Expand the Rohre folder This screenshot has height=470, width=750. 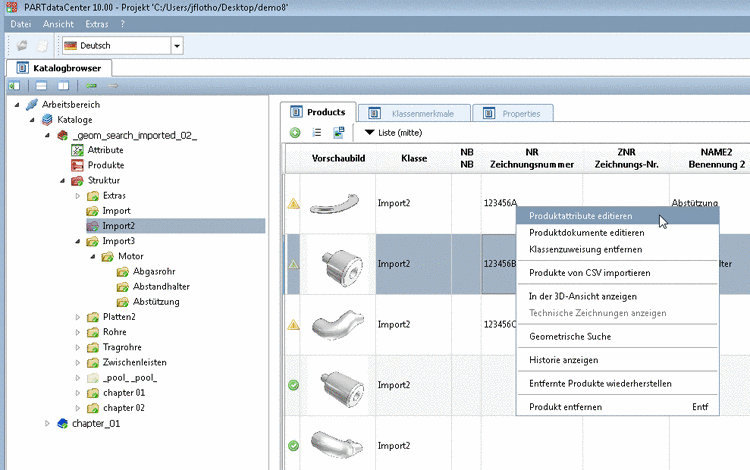(x=77, y=332)
